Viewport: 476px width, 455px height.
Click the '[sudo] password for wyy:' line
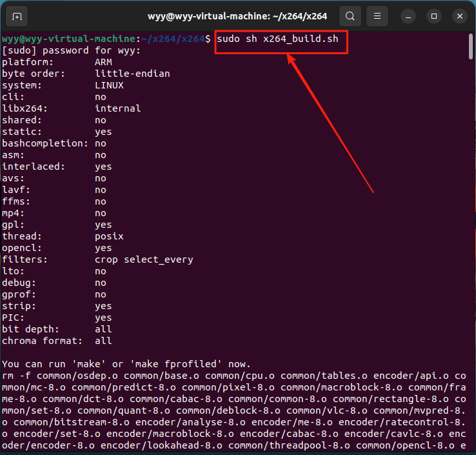72,50
